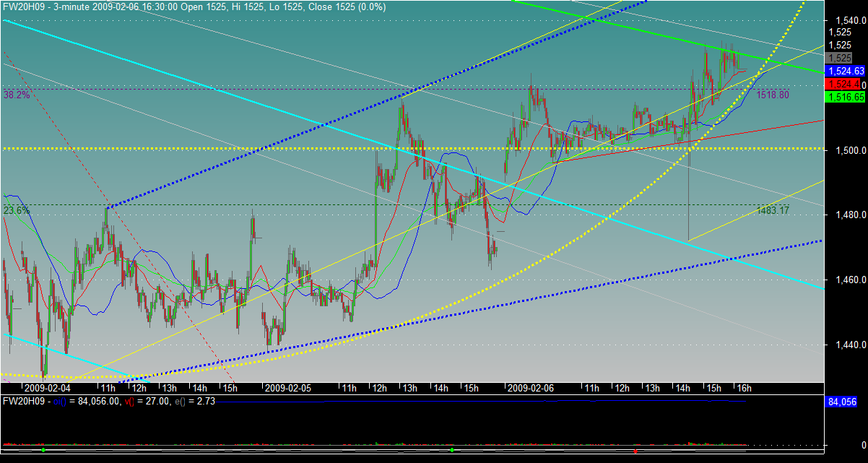Click the FW20H09 3-minute chart title text

194,7
